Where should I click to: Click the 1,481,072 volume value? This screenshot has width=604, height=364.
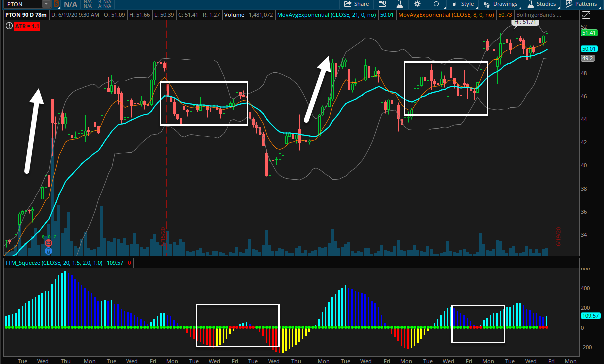[x=261, y=15]
